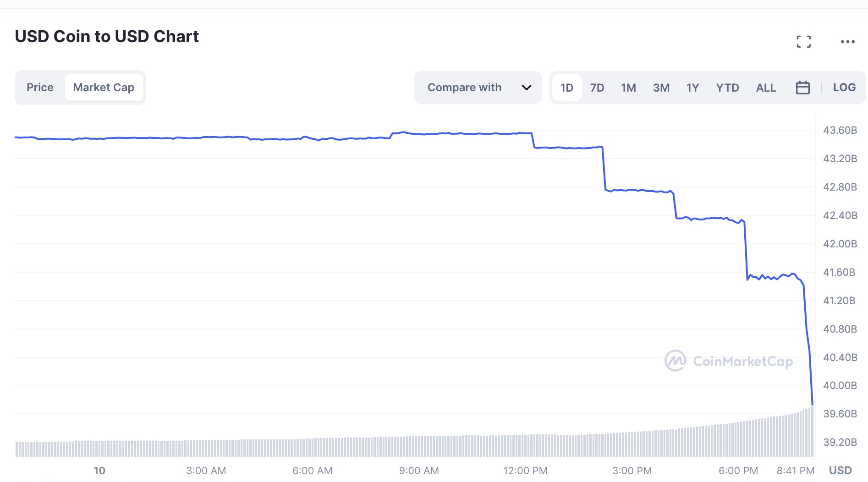The image size is (868, 482).
Task: Click the 43.60B axis label
Action: coord(840,130)
